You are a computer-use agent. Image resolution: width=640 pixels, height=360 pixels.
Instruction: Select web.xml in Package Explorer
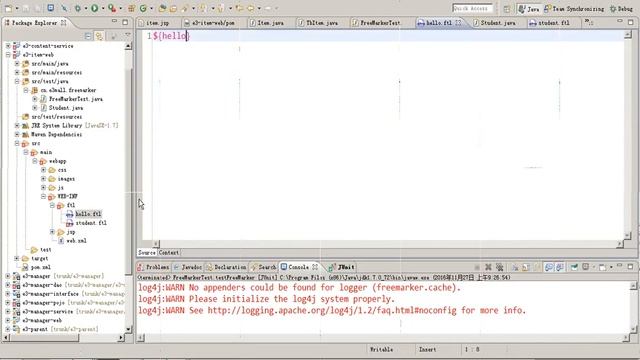click(x=72, y=241)
